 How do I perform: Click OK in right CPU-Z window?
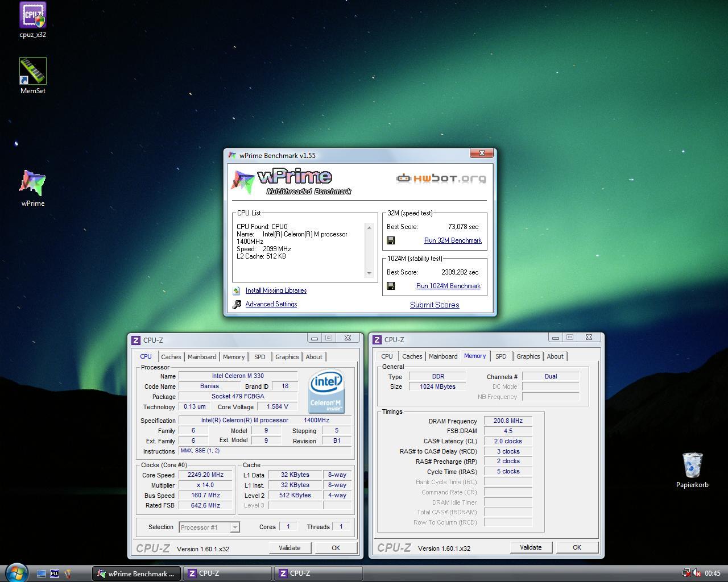coord(577,547)
